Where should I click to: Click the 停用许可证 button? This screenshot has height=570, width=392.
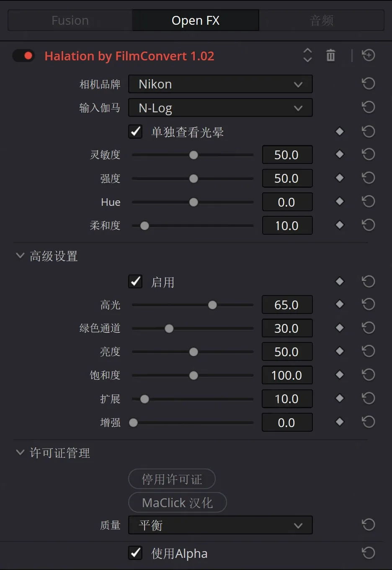172,479
